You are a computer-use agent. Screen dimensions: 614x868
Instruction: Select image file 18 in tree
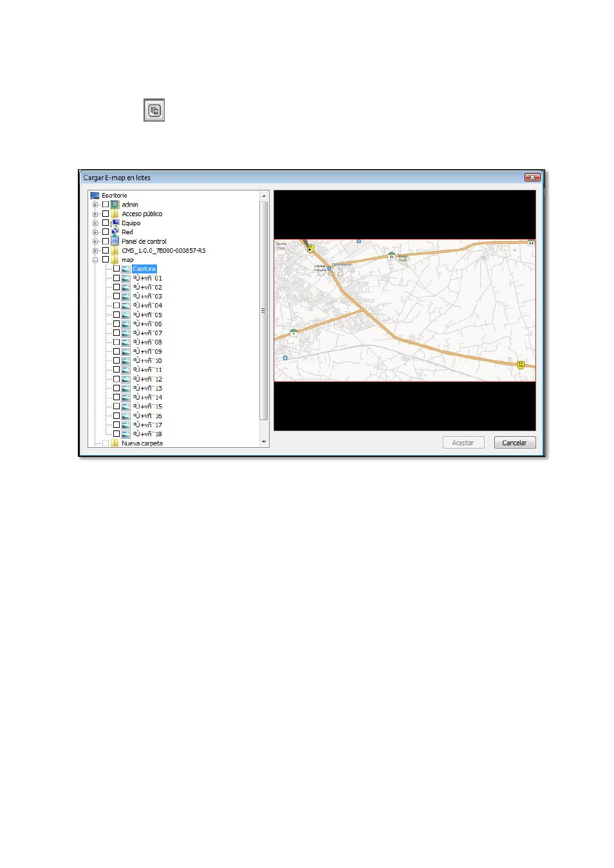click(x=147, y=434)
